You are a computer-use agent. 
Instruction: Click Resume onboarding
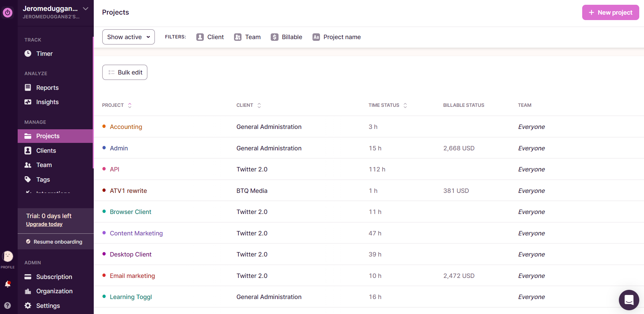(58, 242)
